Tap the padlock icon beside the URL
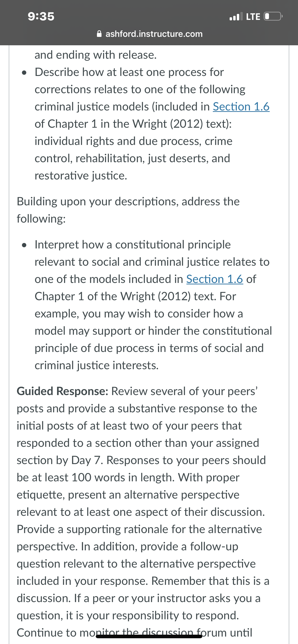The height and width of the screenshot is (644, 298). [x=99, y=34]
